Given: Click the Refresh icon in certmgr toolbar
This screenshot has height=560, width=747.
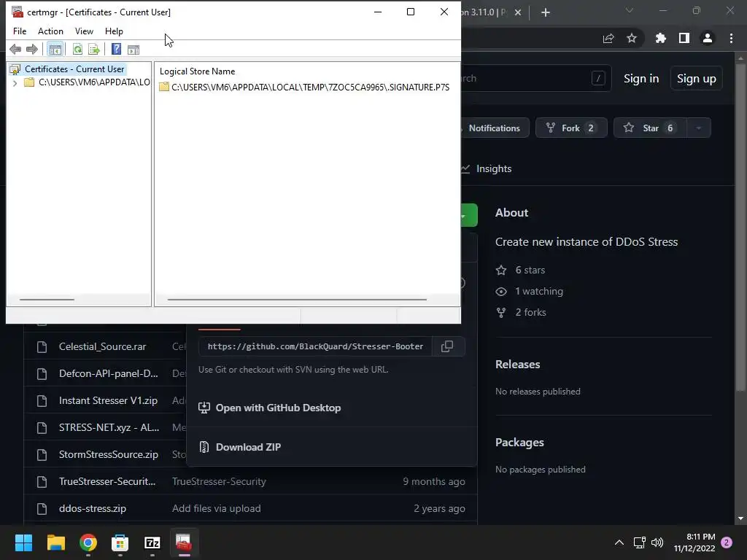Looking at the screenshot, I should pyautogui.click(x=77, y=49).
